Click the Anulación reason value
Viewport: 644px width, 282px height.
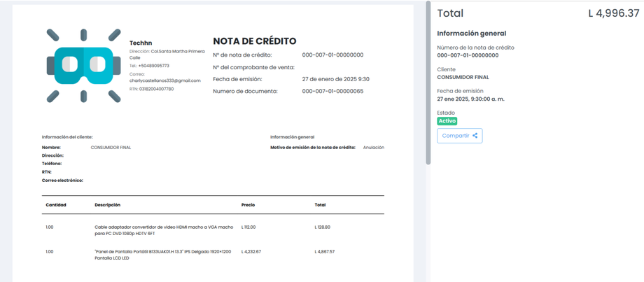pyautogui.click(x=374, y=148)
